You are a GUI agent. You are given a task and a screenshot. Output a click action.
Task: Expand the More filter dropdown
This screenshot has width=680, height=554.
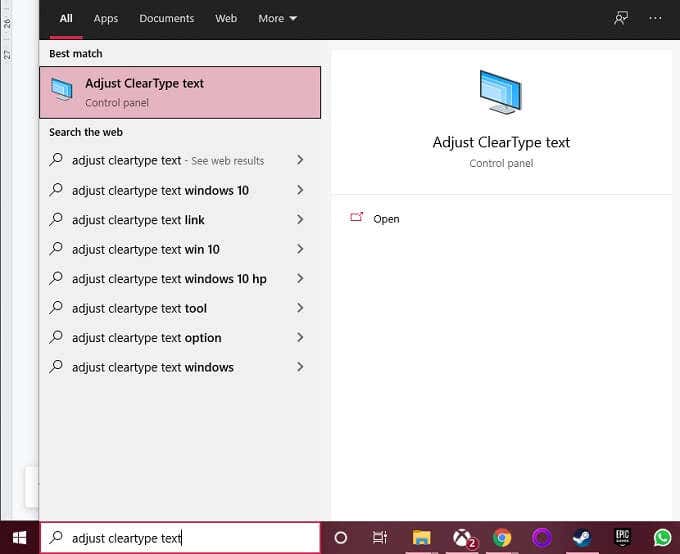pos(277,18)
